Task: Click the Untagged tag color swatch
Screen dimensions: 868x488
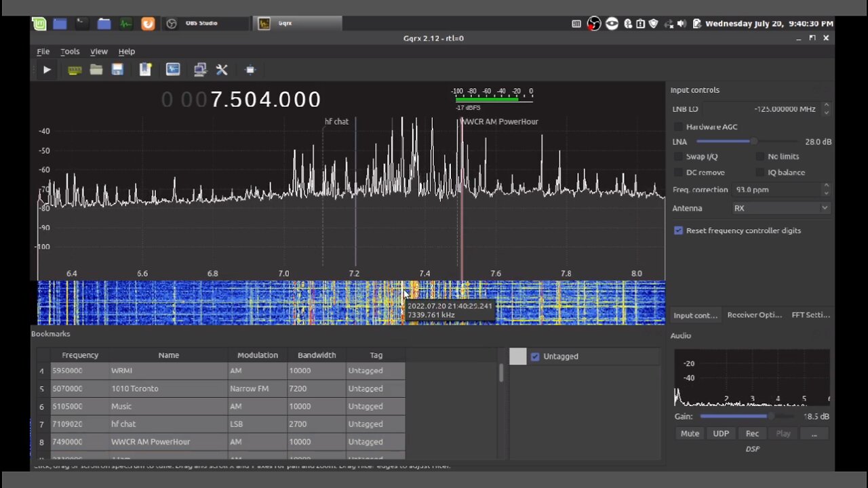Action: point(518,357)
